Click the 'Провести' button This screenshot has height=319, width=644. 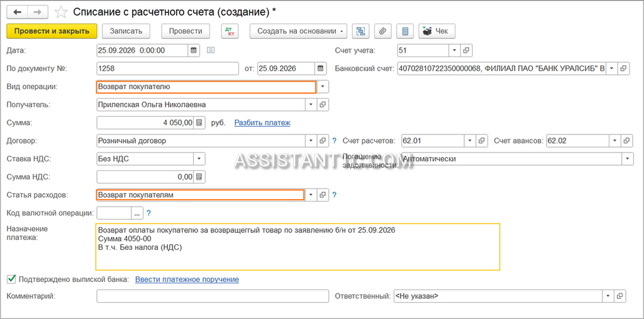186,31
